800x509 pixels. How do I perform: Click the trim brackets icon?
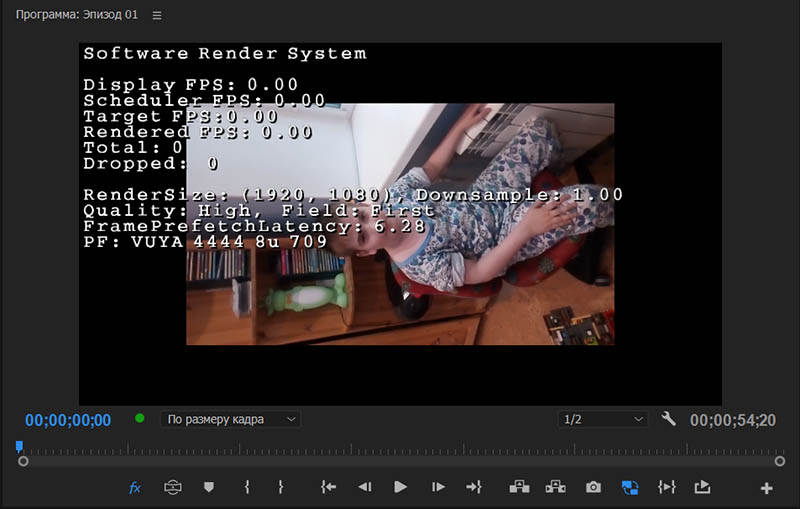(667, 487)
